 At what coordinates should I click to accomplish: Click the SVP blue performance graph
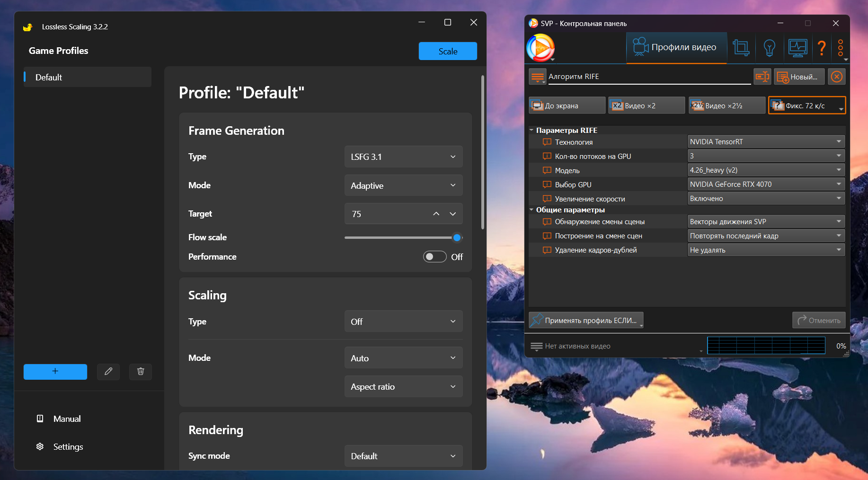[x=766, y=346]
